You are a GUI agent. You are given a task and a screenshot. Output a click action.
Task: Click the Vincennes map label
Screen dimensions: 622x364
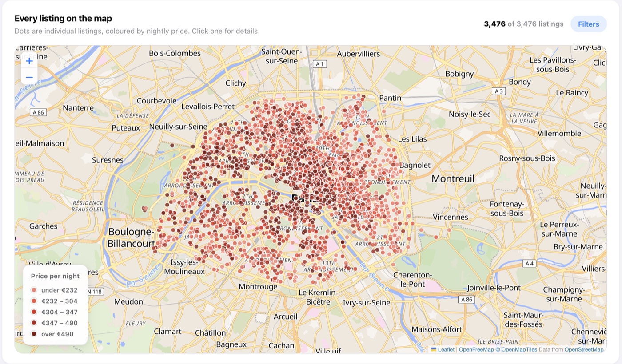(x=451, y=217)
